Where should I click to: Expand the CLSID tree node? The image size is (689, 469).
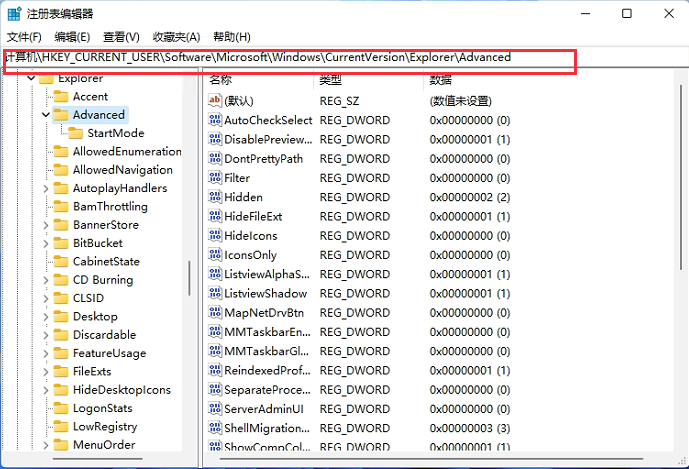point(46,298)
